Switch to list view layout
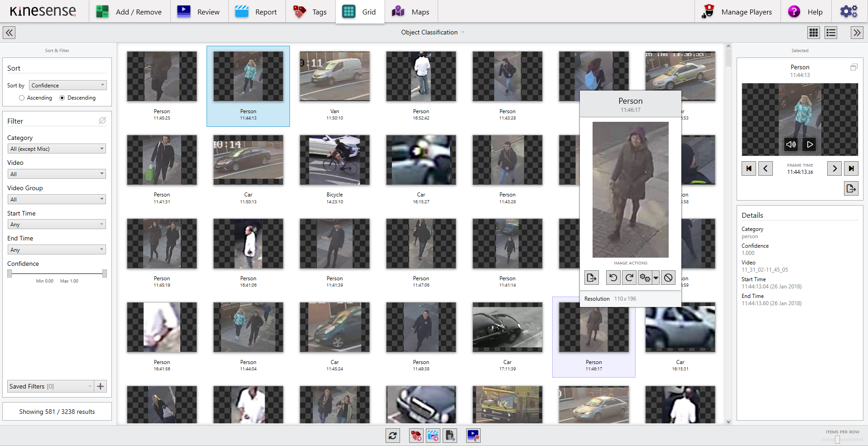This screenshot has width=868, height=446. 831,33
